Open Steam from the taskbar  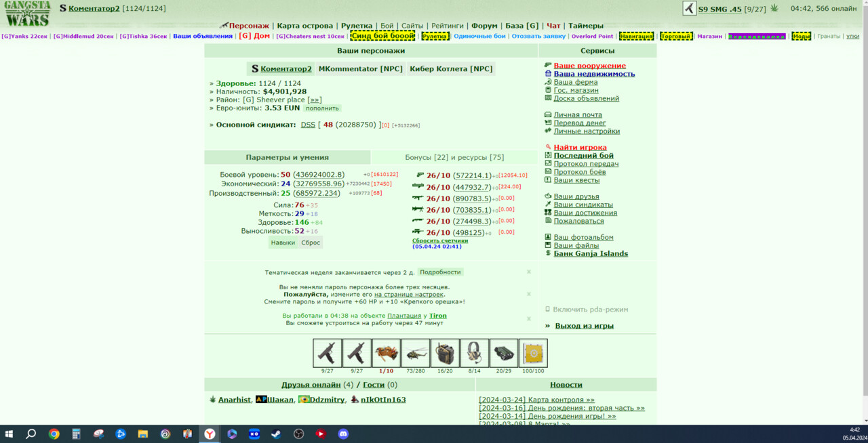click(277, 434)
